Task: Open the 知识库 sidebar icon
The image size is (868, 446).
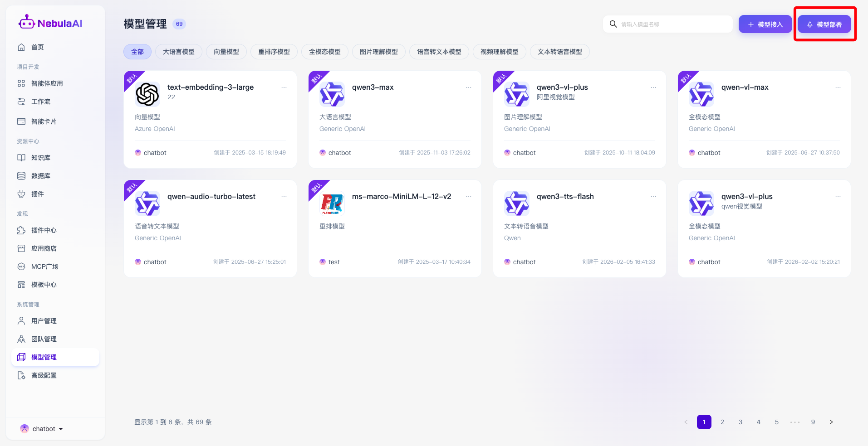Action: pos(21,158)
